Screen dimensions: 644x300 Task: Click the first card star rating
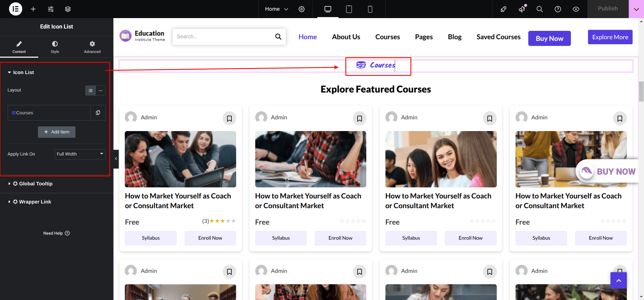[x=223, y=221]
